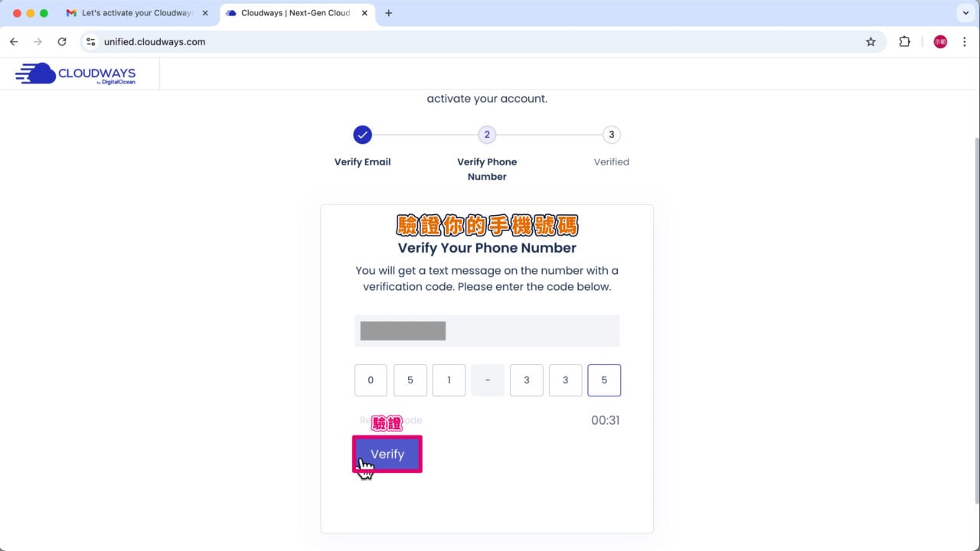The image size is (980, 551).
Task: Select the Verify Phone Number step circle
Action: coord(487,135)
